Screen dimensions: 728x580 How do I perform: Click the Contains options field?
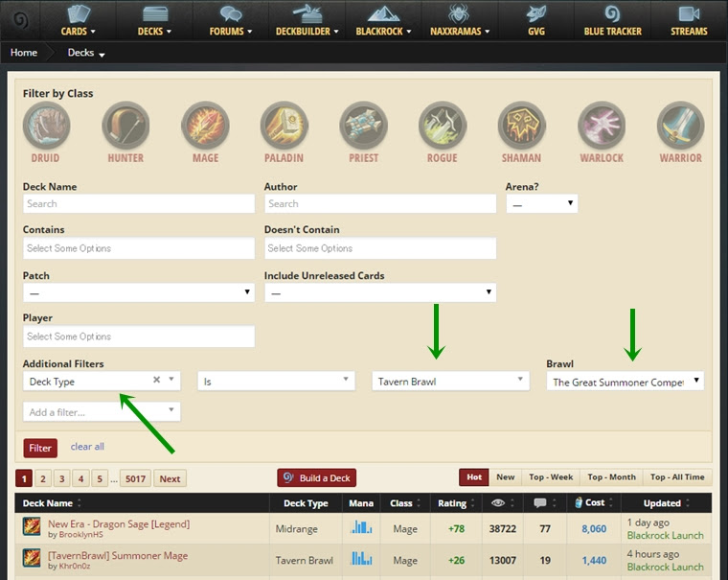coord(139,248)
